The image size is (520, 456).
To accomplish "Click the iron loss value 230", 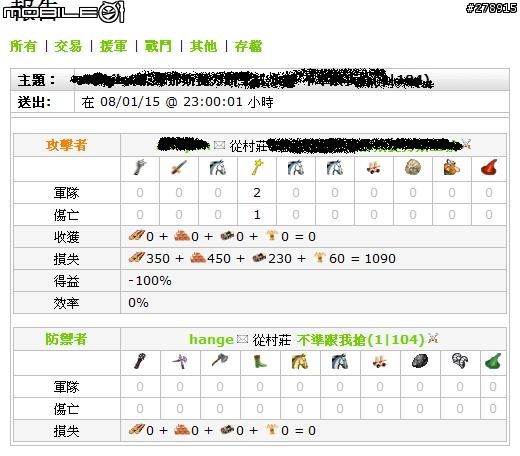I will coord(280,259).
